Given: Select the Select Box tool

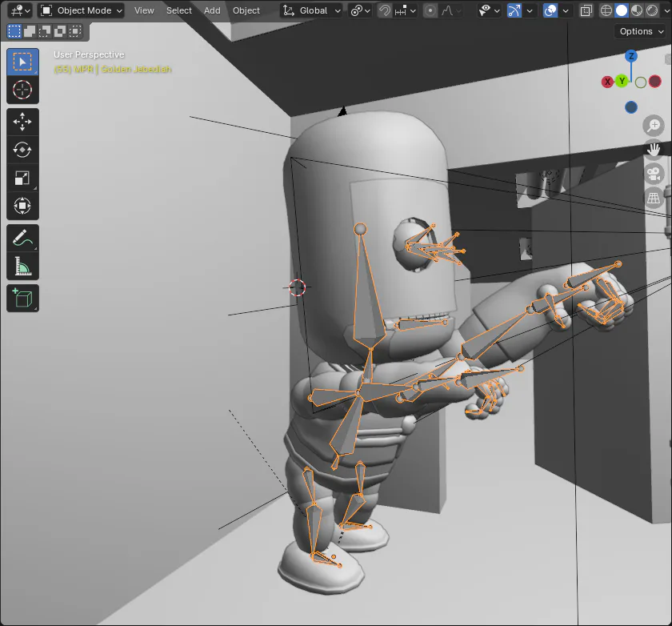Looking at the screenshot, I should (22, 62).
